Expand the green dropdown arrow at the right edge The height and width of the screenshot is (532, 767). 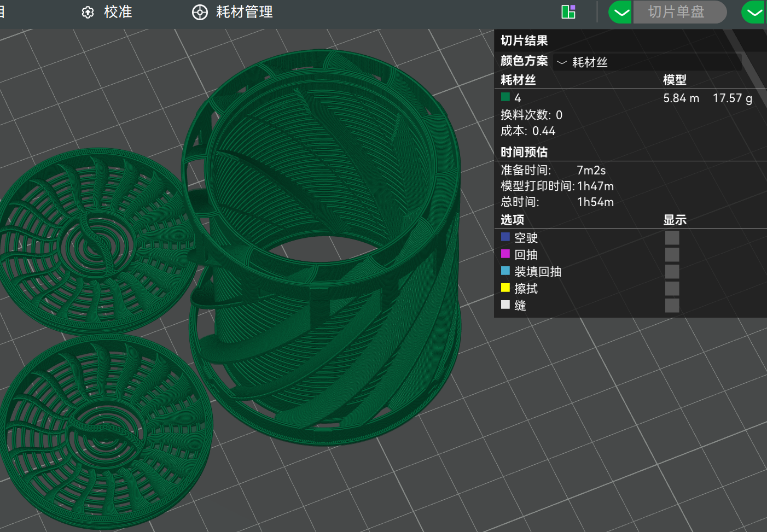(x=754, y=12)
